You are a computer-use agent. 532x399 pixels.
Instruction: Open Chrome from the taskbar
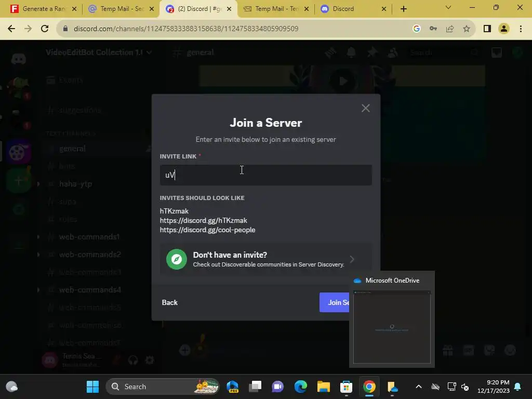[x=369, y=387]
